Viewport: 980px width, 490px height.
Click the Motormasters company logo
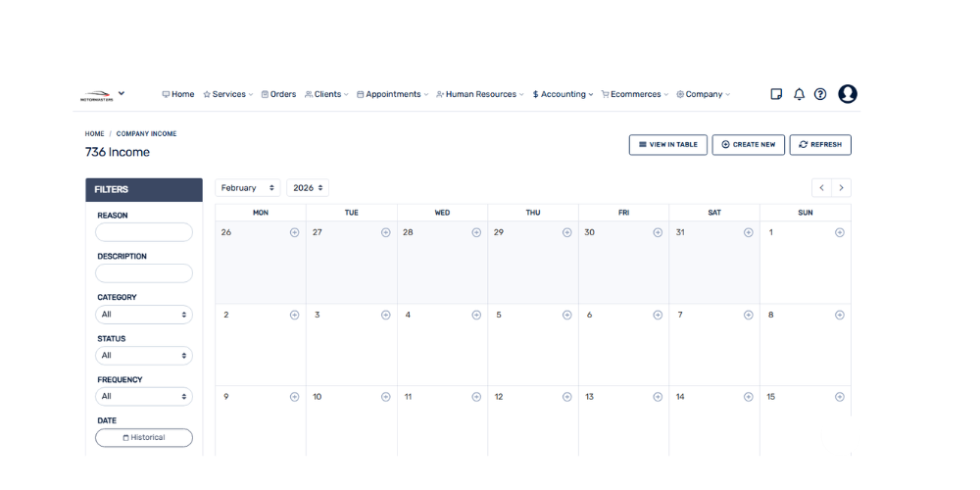[x=96, y=95]
